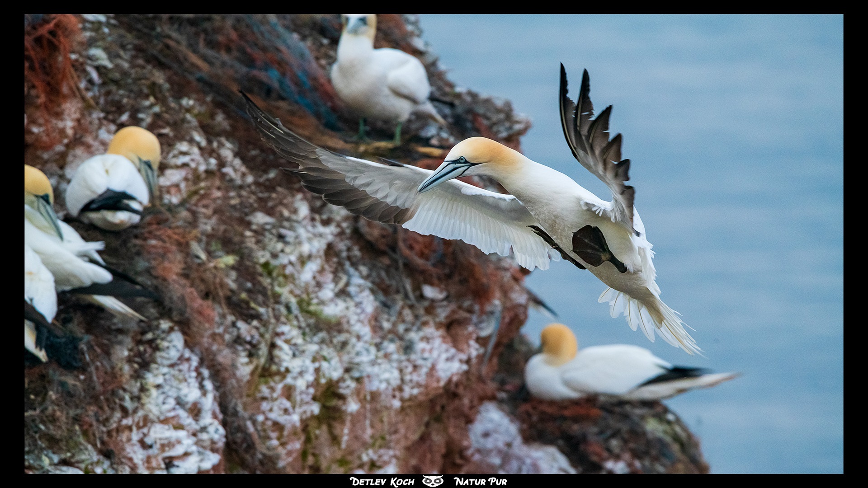The image size is (868, 488).
Task: Click the owl logo in caption bar
Action: [x=433, y=481]
